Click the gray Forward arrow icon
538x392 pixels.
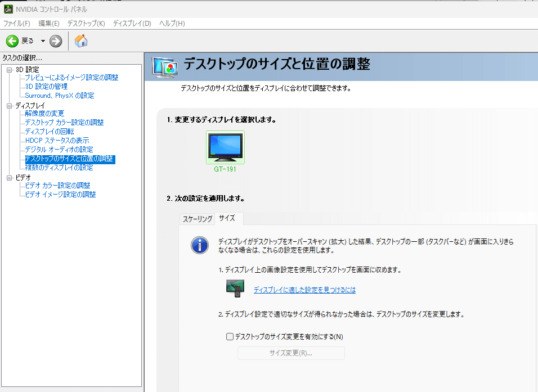tap(56, 41)
